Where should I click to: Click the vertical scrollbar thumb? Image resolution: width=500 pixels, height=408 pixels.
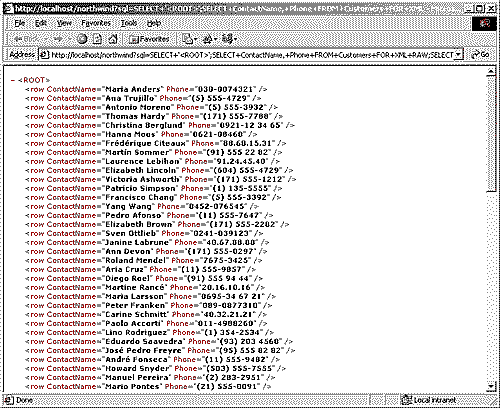coord(491,134)
